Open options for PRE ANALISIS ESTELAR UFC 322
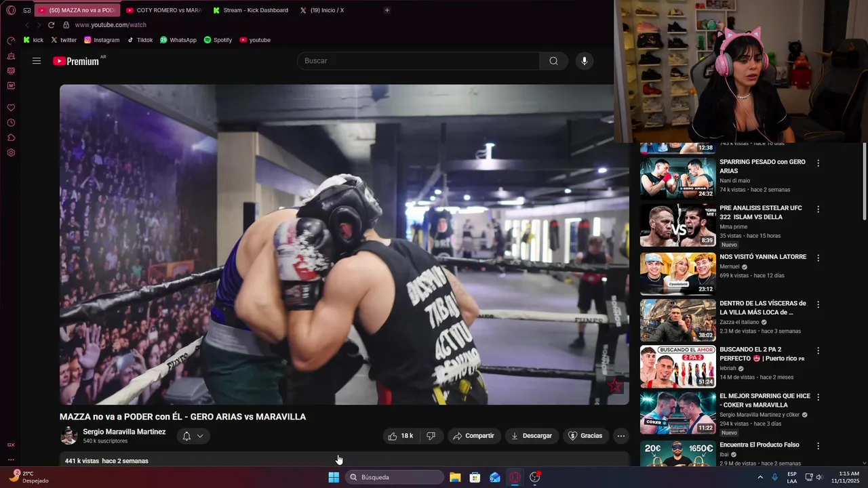The height and width of the screenshot is (488, 868). pos(818,209)
